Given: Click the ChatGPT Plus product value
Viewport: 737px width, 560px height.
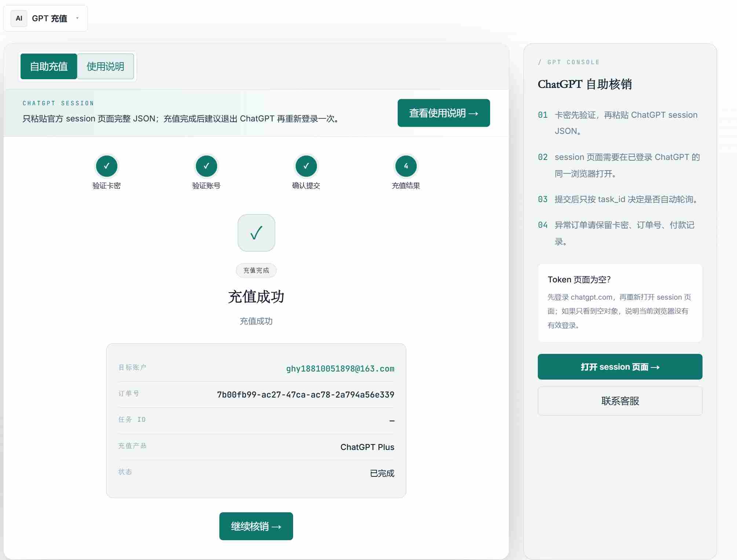Looking at the screenshot, I should coord(367,447).
